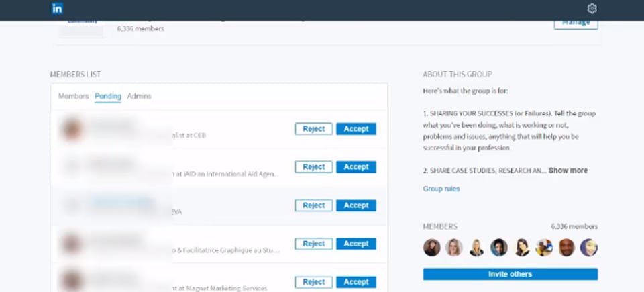644x292 pixels.
Task: Open the Admins tab
Action: [140, 96]
